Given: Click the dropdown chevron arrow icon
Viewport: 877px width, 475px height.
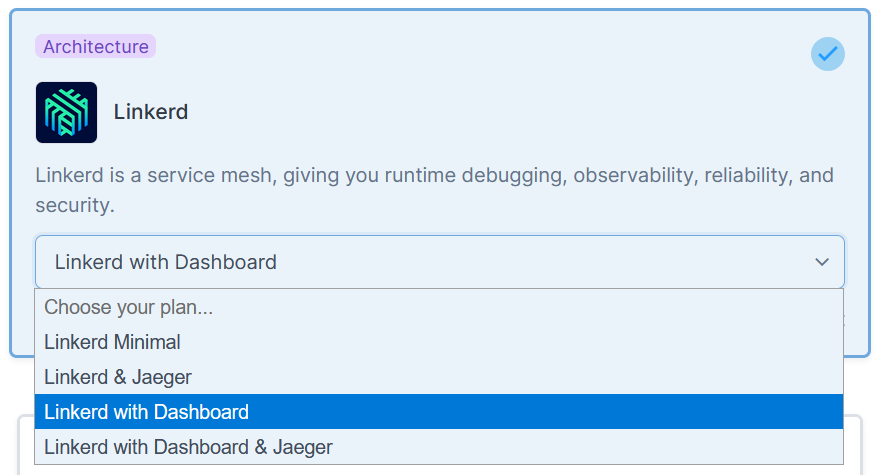Looking at the screenshot, I should click(x=822, y=262).
